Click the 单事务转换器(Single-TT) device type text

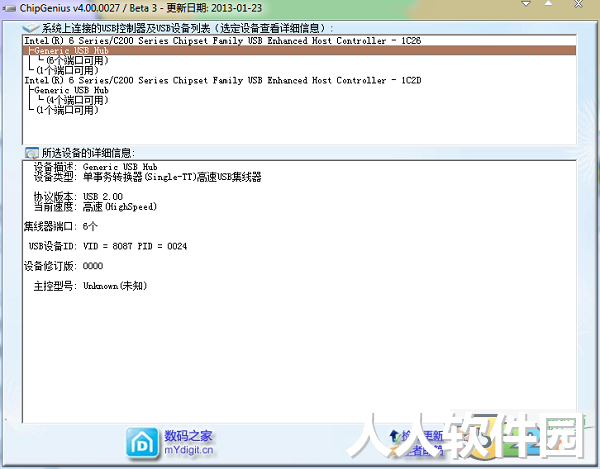coord(172,177)
